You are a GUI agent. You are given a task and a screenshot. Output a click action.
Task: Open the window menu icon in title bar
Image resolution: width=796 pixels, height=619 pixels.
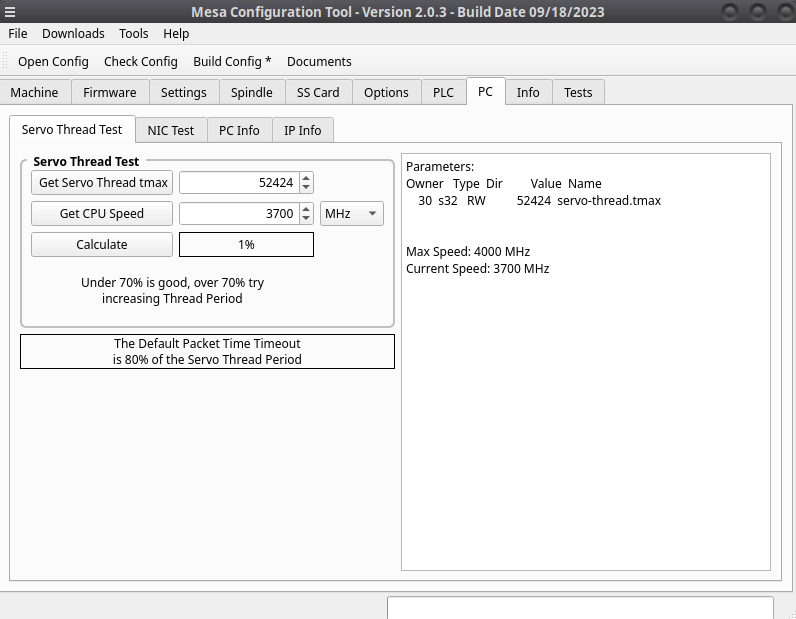[10, 12]
